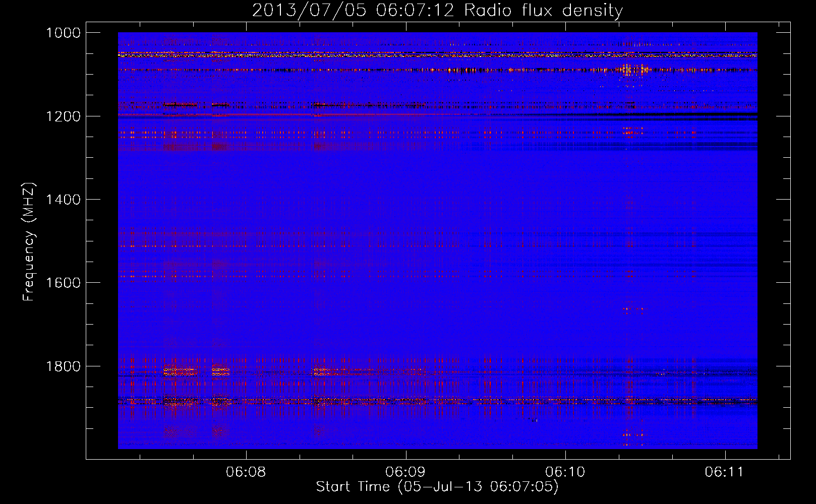Click the 06:11 time tick label
Screen dimensions: 816x504
(724, 472)
